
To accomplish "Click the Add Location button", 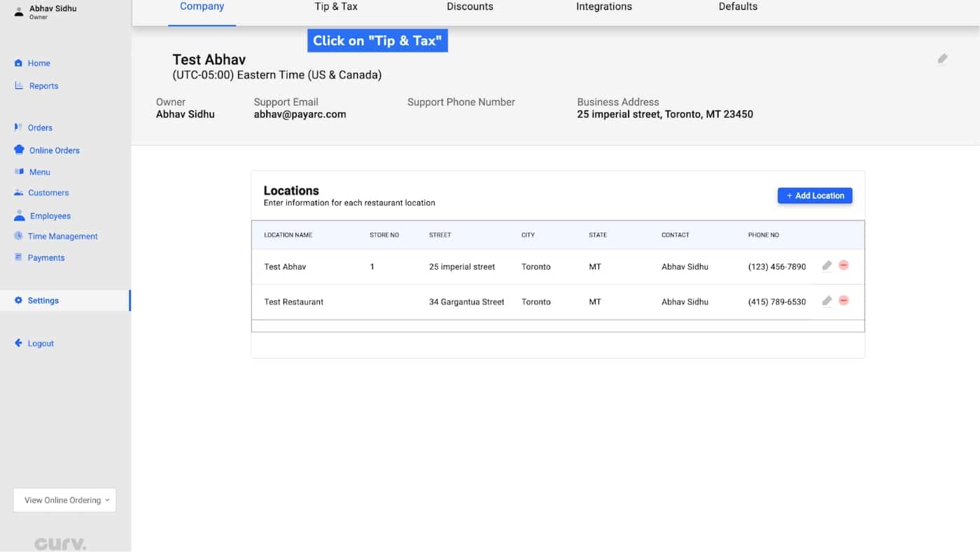I will (x=815, y=195).
